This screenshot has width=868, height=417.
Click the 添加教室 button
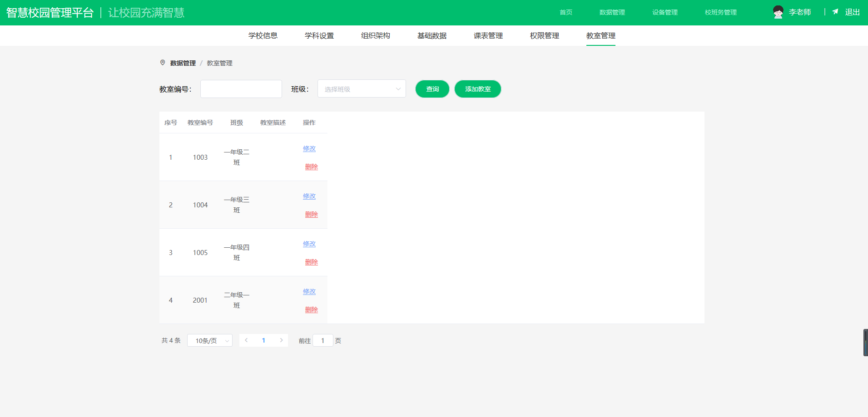[x=477, y=89]
